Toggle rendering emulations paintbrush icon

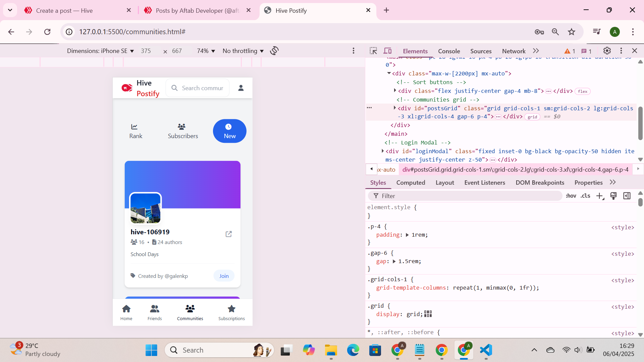613,196
